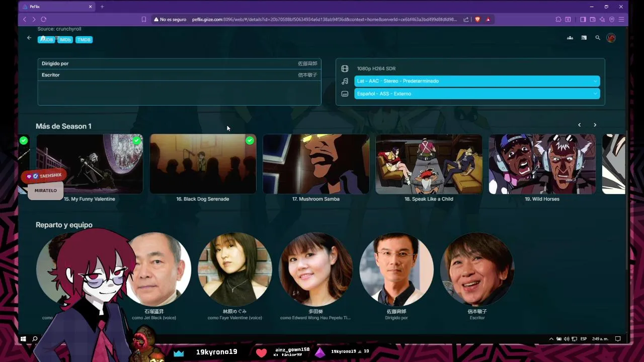The width and height of the screenshot is (644, 362).
Task: Open the Brave Shields lion icon
Action: tap(477, 19)
